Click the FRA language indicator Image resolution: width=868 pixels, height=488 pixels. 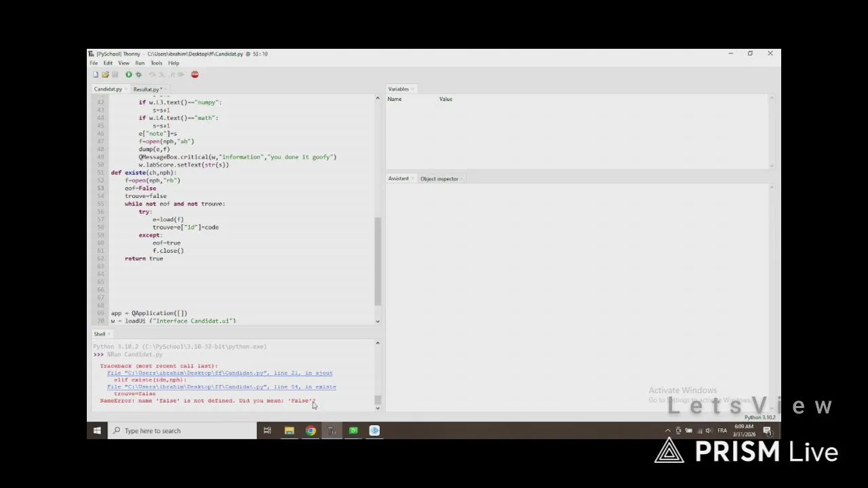[x=722, y=430]
